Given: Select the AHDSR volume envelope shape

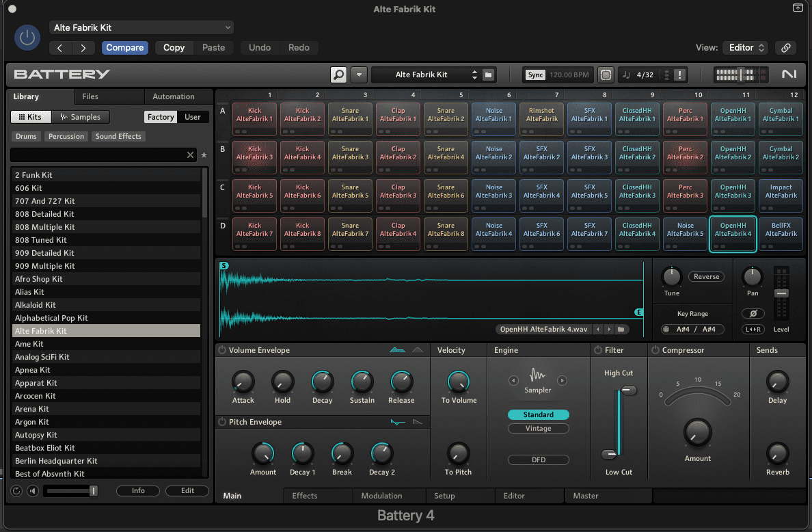Looking at the screenshot, I should (397, 350).
